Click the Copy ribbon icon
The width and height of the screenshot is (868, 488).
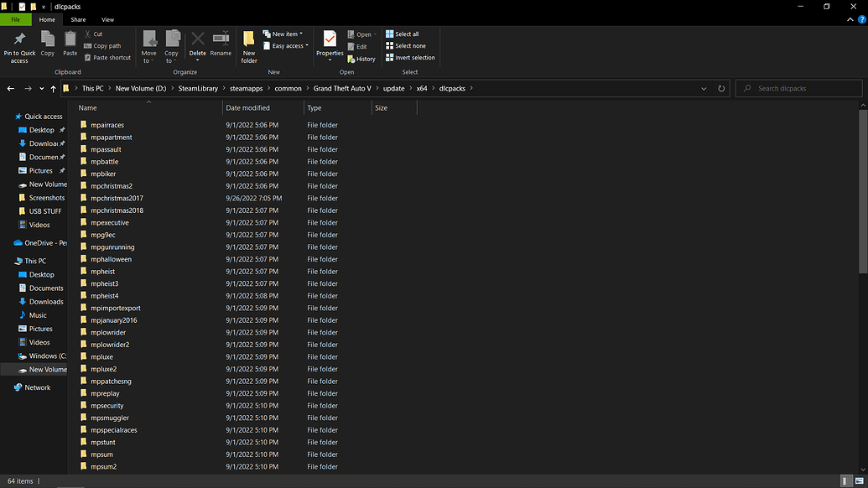[48, 44]
